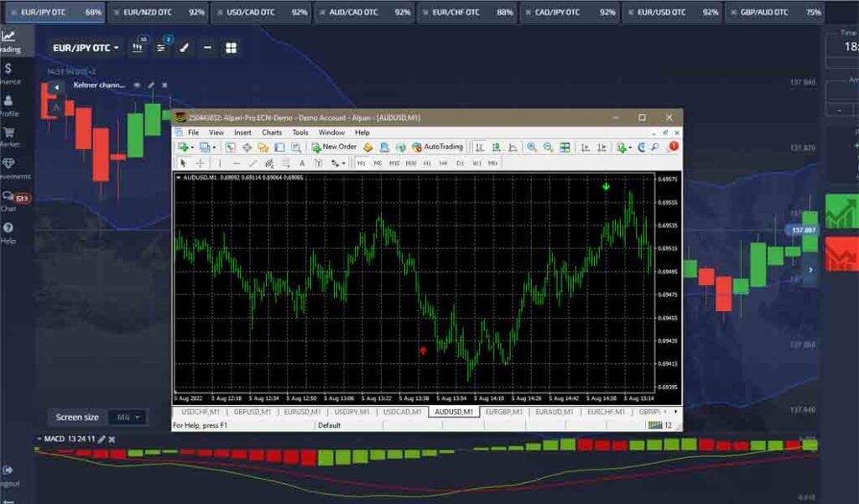The height and width of the screenshot is (504, 859).
Task: Remove the Keltner channel indicator
Action: pyautogui.click(x=164, y=85)
